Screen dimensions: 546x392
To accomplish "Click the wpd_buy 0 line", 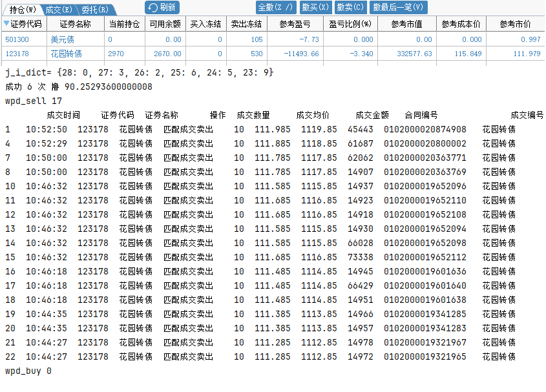I will coord(28,371).
